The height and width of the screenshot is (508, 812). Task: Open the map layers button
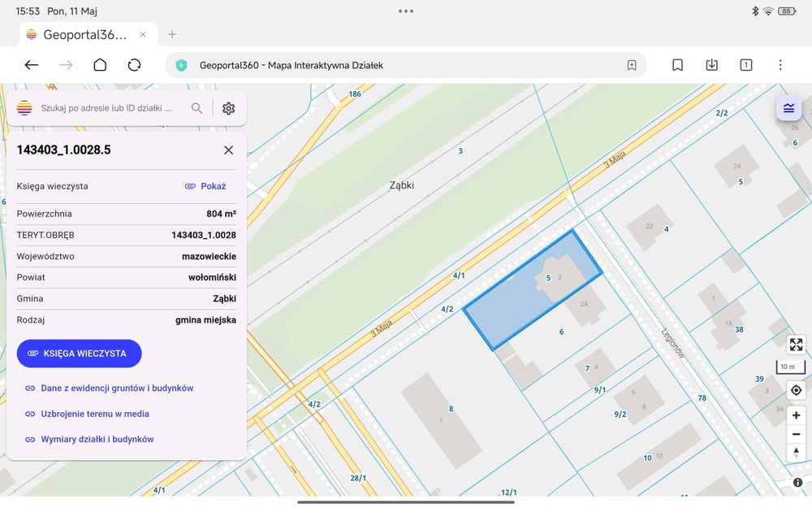coord(788,108)
